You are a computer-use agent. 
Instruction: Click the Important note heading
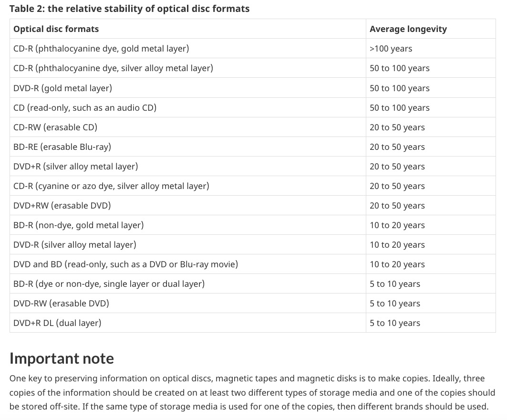[62, 358]
